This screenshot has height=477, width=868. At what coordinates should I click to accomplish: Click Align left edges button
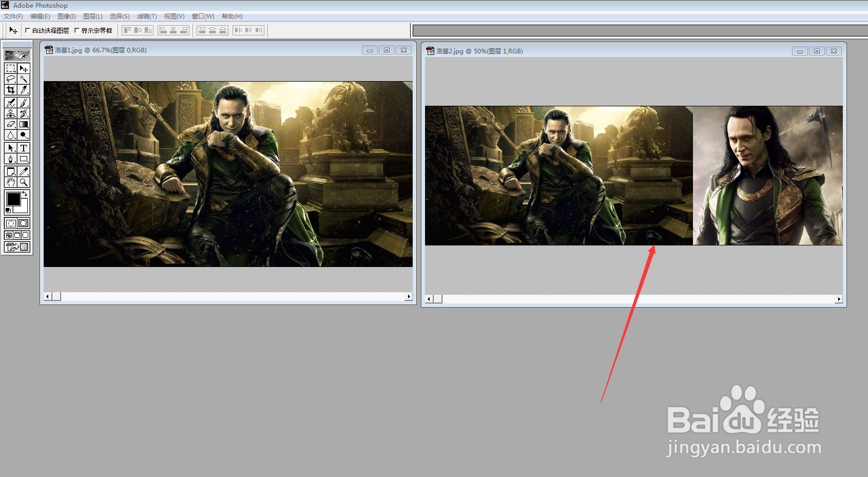[x=163, y=30]
